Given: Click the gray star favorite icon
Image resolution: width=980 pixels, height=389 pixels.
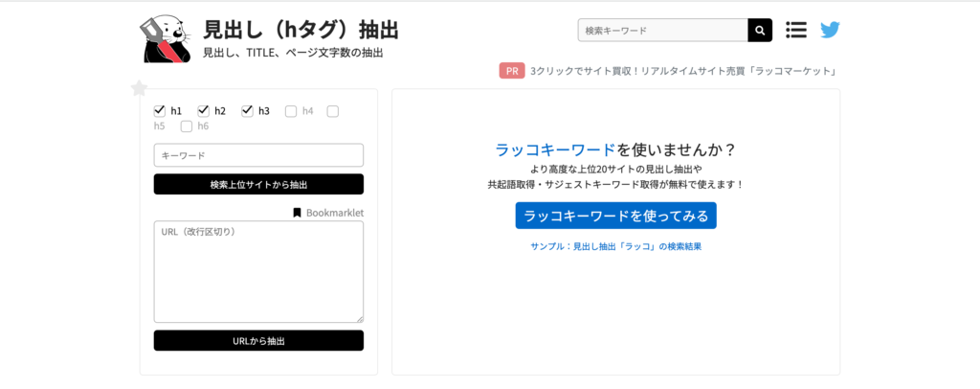Looking at the screenshot, I should 139,88.
